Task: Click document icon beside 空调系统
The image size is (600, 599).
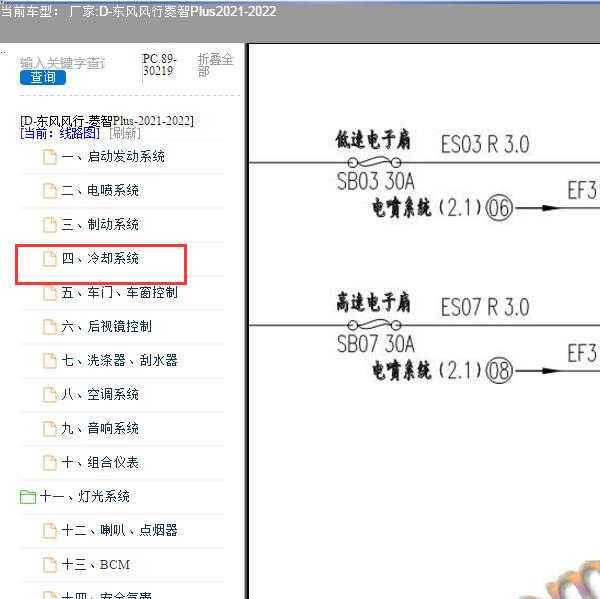Action: pos(50,395)
